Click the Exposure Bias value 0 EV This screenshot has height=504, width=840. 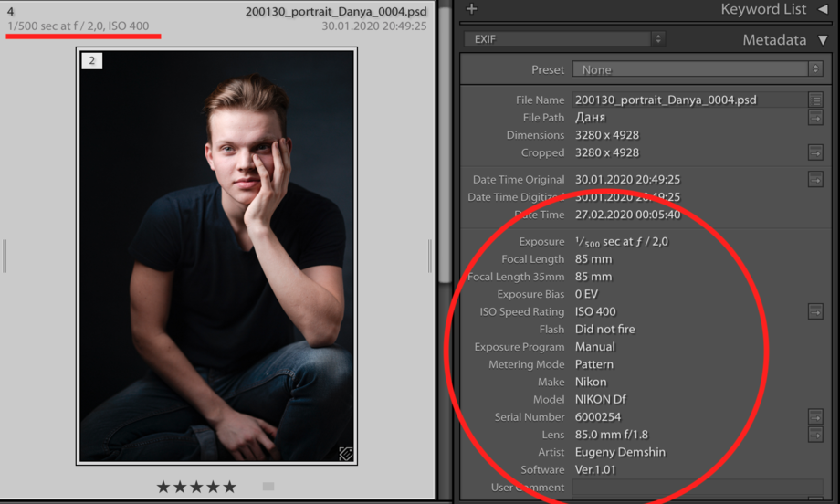coord(586,294)
